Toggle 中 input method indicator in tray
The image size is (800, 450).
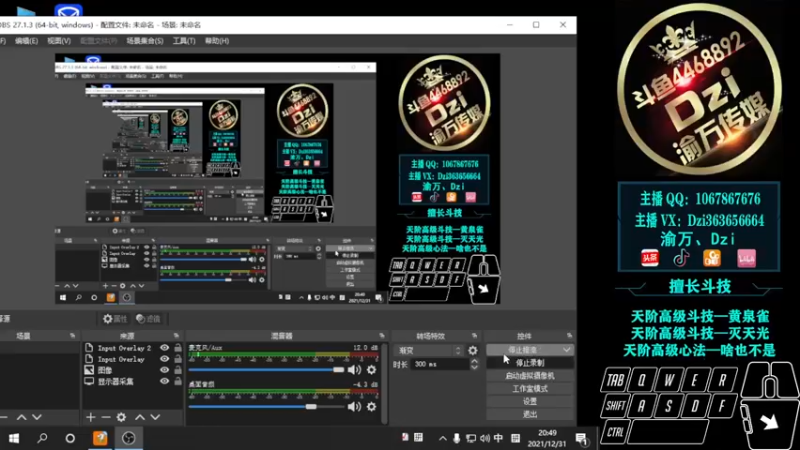498,438
